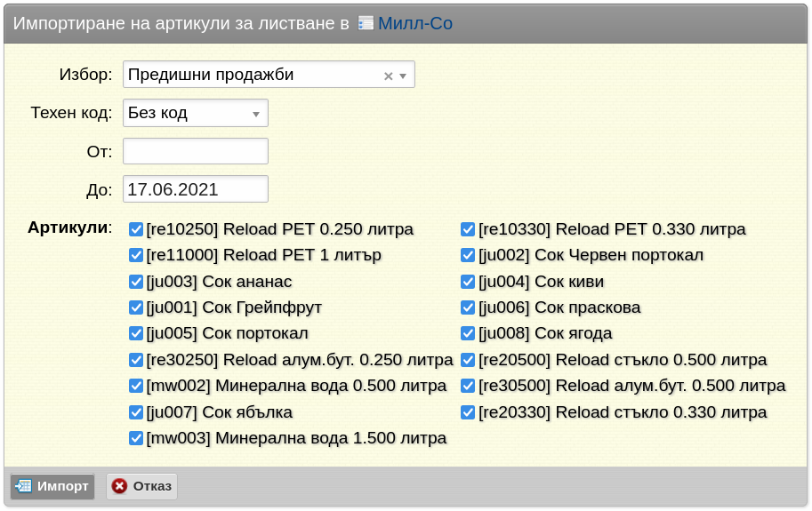
Task: Toggle [ju002] Сок Червен портокал checkbox
Action: (468, 255)
